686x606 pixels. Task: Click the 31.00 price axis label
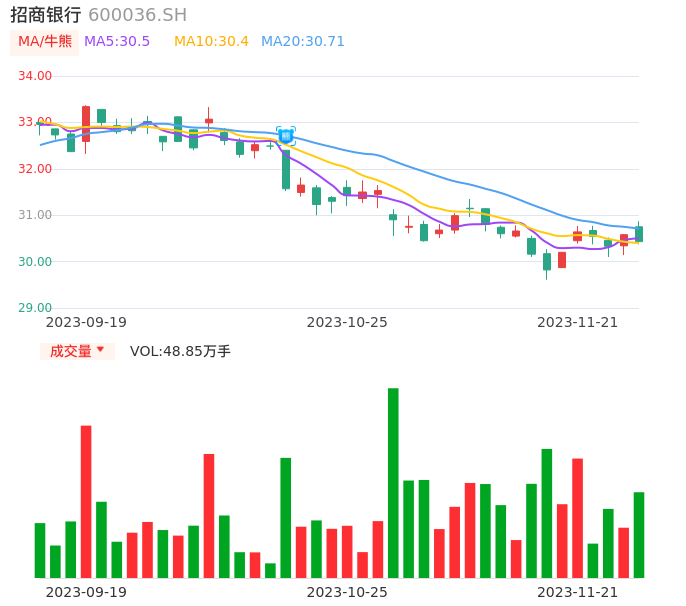pos(35,215)
